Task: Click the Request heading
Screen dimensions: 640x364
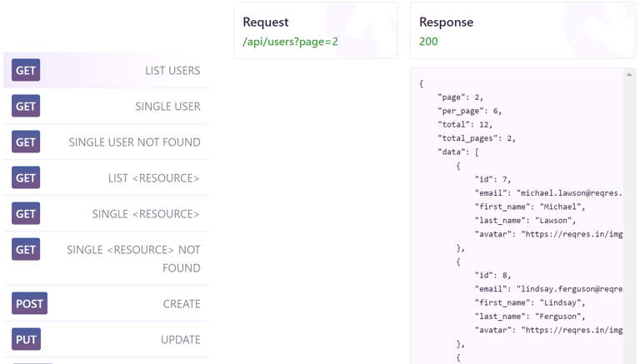Action: click(266, 22)
